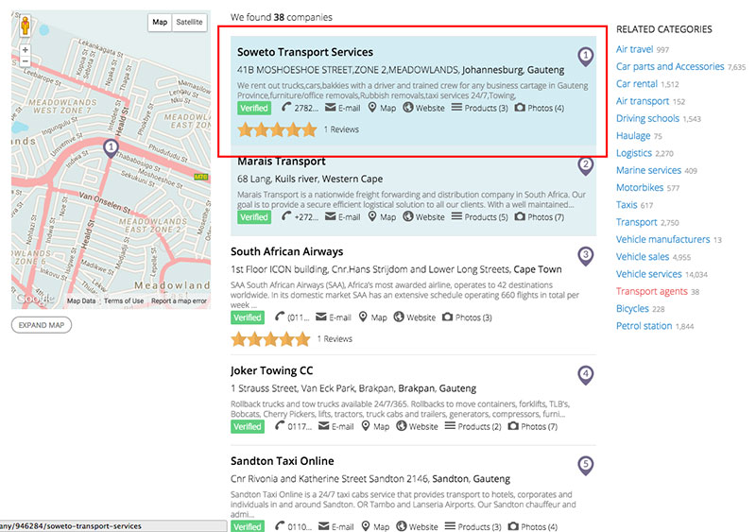The image size is (756, 532).
Task: Click E-mail envelope for Marais Transport
Action: (x=330, y=216)
